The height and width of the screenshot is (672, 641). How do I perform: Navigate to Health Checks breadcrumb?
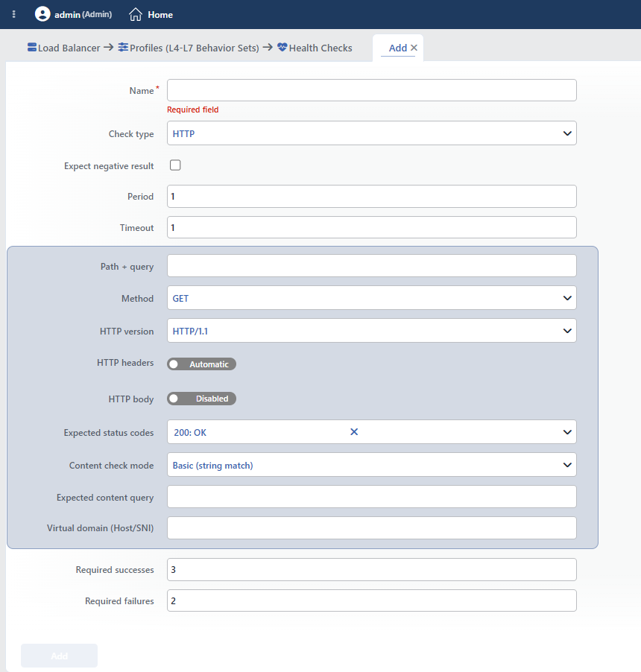coord(320,48)
